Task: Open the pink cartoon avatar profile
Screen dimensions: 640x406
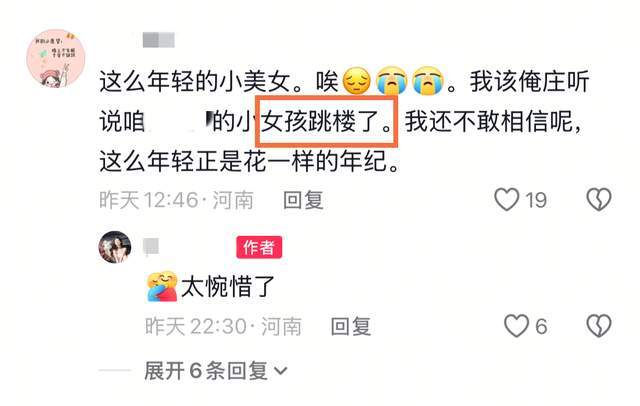Action: pos(56,58)
